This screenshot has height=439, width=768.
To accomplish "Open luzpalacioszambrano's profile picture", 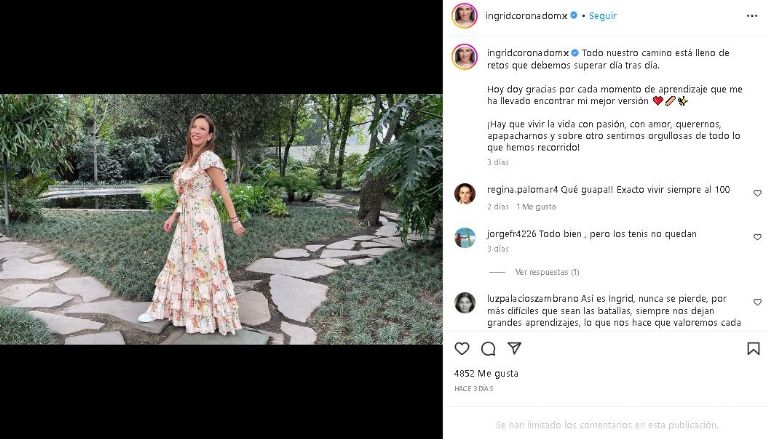I will coord(464,302).
